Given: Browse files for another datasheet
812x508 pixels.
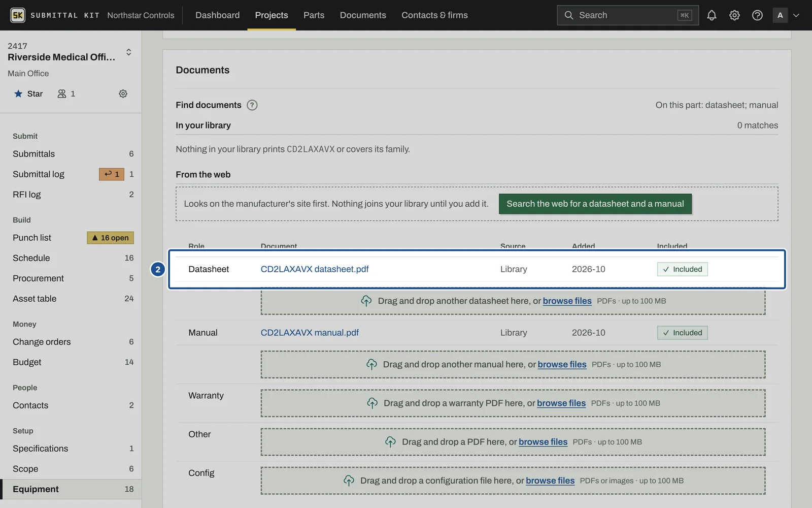Looking at the screenshot, I should [x=567, y=301].
